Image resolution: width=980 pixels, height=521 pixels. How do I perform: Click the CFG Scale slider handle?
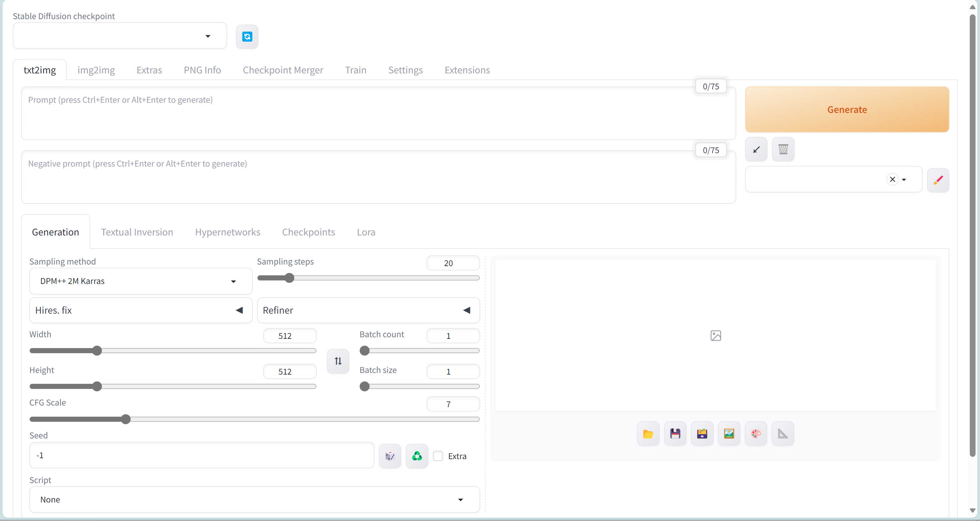pyautogui.click(x=126, y=420)
